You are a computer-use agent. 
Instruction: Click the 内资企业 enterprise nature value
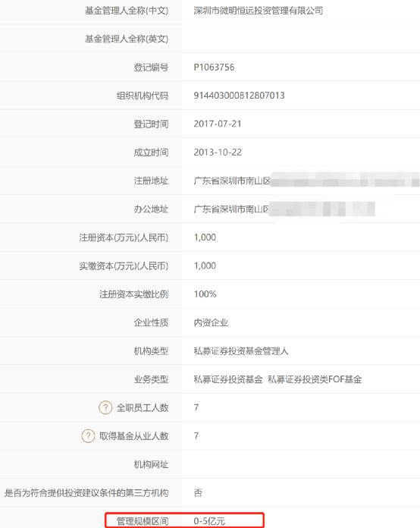[x=211, y=322]
